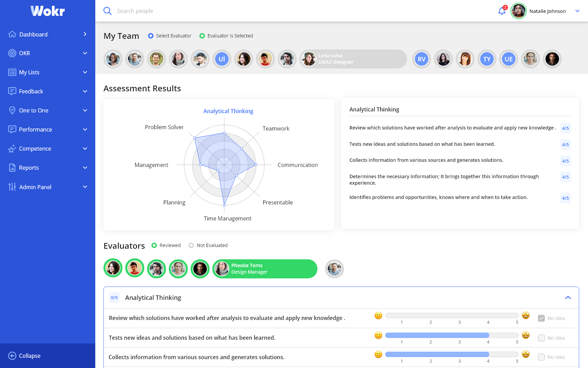Image resolution: width=588 pixels, height=368 pixels.
Task: Click the Collapse button at sidebar bottom
Action: [24, 356]
